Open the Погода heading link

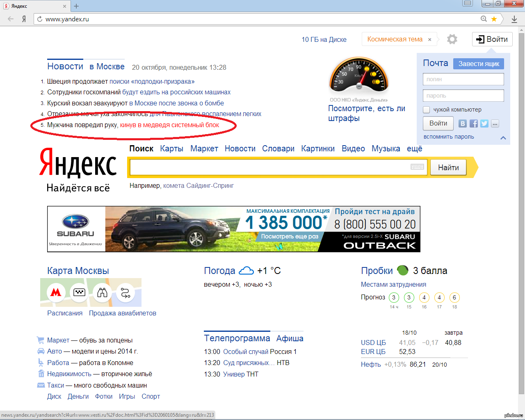tap(219, 271)
